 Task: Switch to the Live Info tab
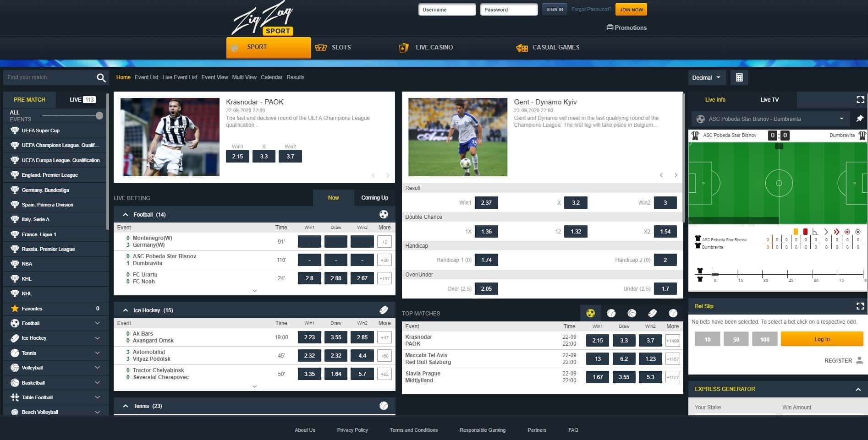click(x=715, y=99)
